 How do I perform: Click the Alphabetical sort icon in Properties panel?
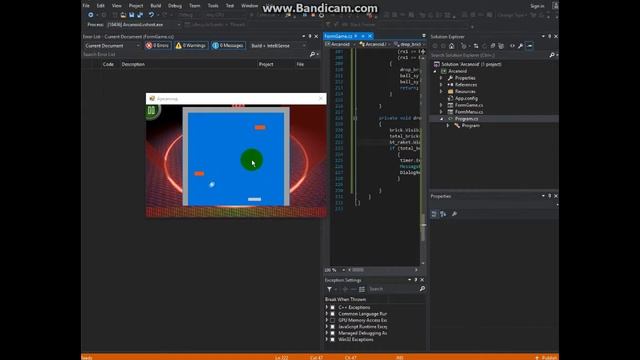tap(443, 214)
